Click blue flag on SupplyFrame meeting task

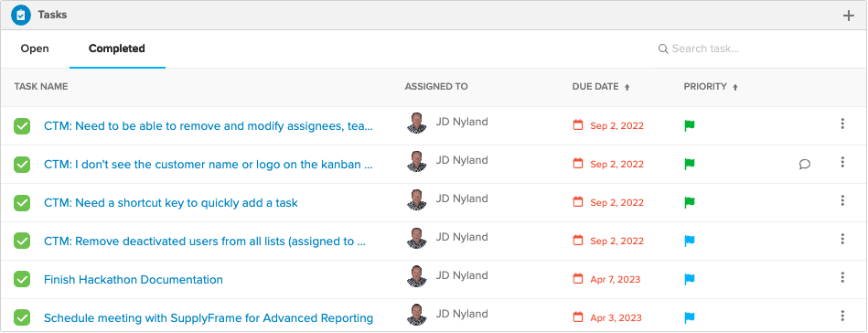click(x=690, y=317)
